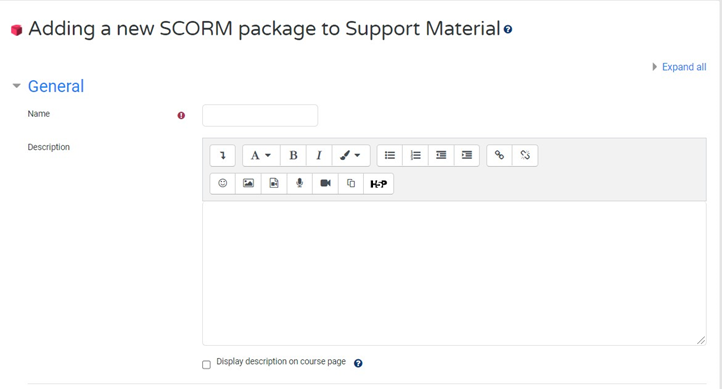The image size is (722, 389).
Task: Insert a numbered ordered list
Action: [x=415, y=156]
